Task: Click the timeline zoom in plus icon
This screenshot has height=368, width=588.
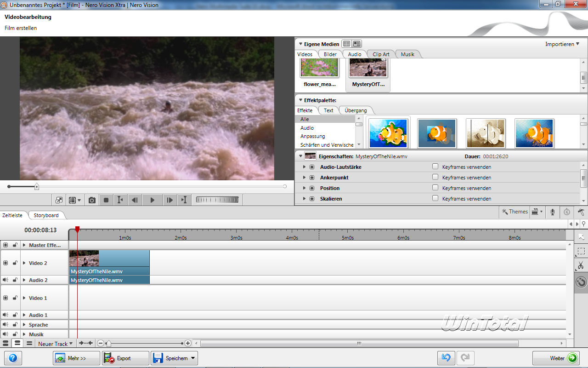Action: 188,343
